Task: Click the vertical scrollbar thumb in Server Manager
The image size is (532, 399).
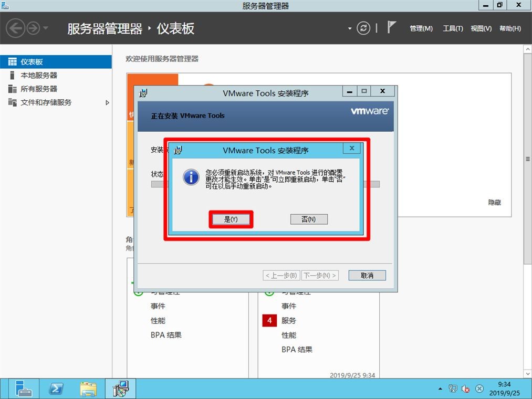Action: pyautogui.click(x=528, y=159)
